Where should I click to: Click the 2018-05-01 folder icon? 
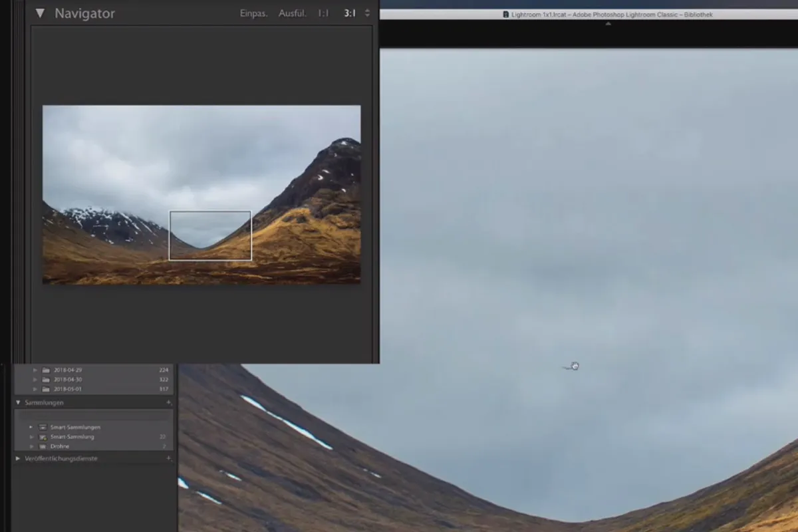(x=46, y=389)
